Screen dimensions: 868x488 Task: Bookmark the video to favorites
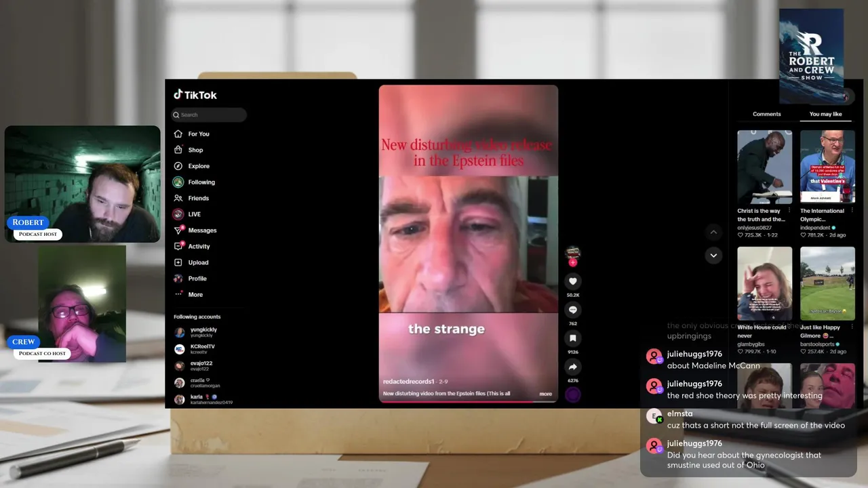(x=573, y=338)
